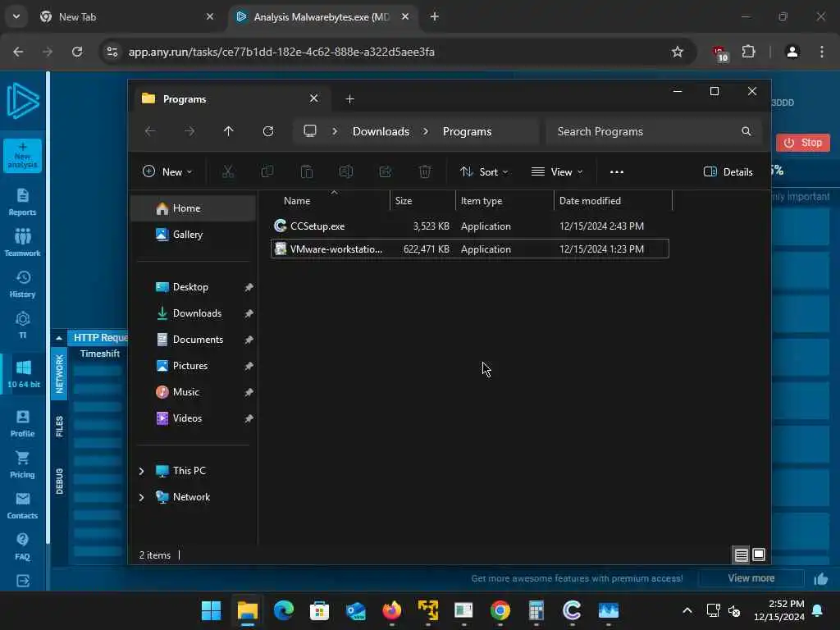The image size is (840, 630).
Task: Switch to details list view icon
Action: click(742, 555)
